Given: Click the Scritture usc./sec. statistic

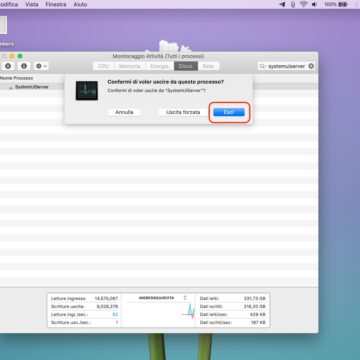Looking at the screenshot, I should (84, 322).
